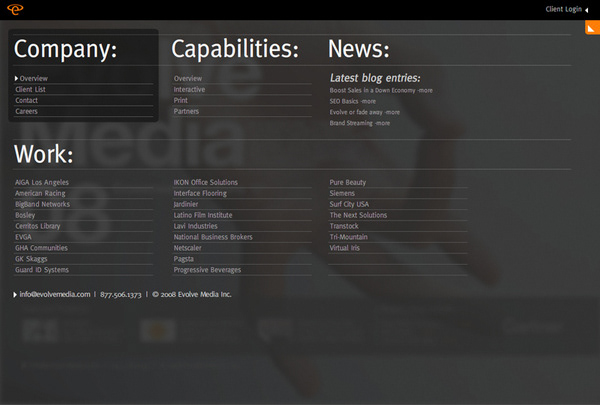Open the Jardinier project
The width and height of the screenshot is (600, 405).
click(x=186, y=204)
